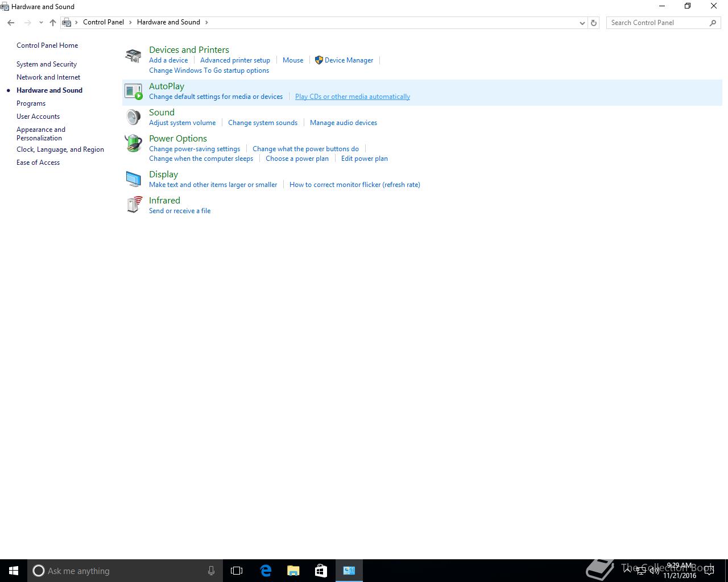Image resolution: width=728 pixels, height=582 pixels.
Task: Open Advanced printer setup
Action: [235, 60]
